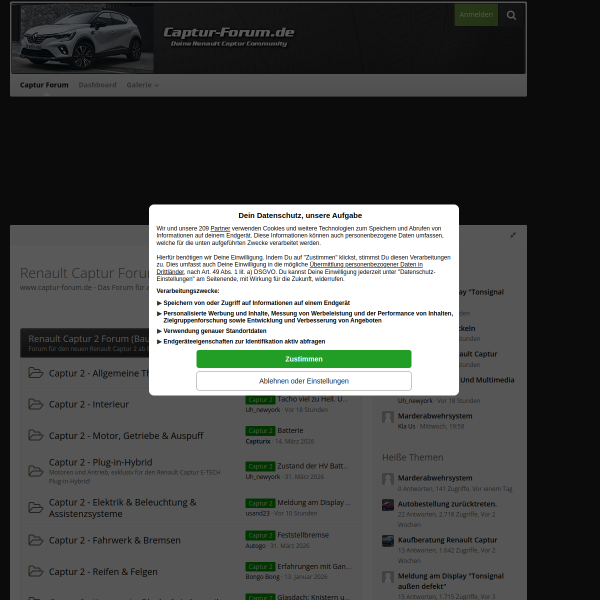Open the Captur Forum menu tab
Image resolution: width=600 pixels, height=600 pixels.
click(x=44, y=85)
